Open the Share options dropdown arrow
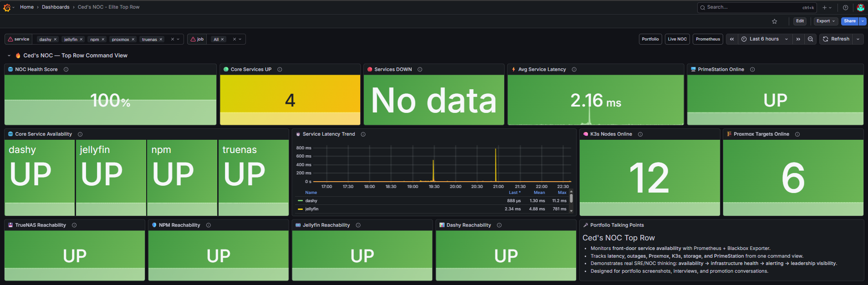Image resolution: width=868 pixels, height=285 pixels. pyautogui.click(x=863, y=21)
